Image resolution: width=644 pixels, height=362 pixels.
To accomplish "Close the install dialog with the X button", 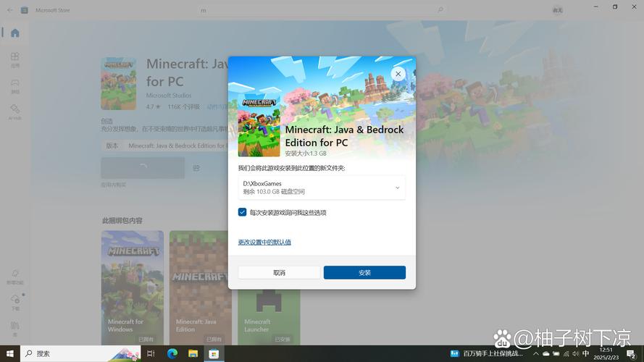I will 398,74.
